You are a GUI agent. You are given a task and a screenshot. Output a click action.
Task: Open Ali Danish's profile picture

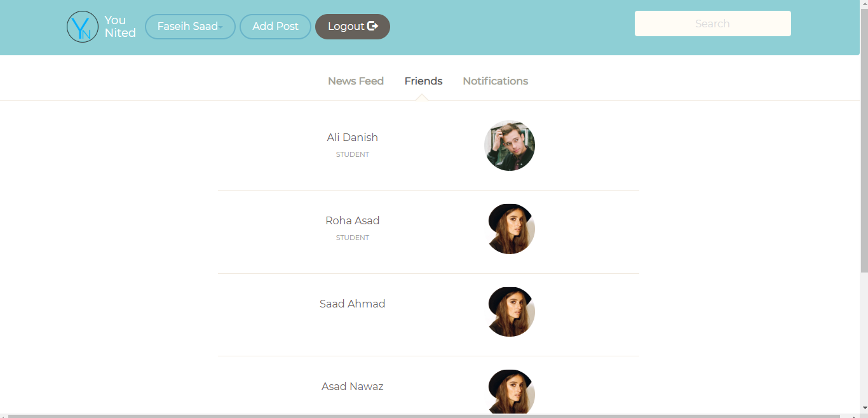click(510, 145)
